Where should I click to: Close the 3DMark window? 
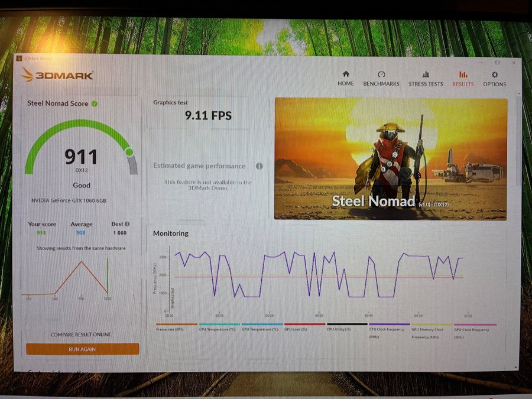[x=513, y=63]
